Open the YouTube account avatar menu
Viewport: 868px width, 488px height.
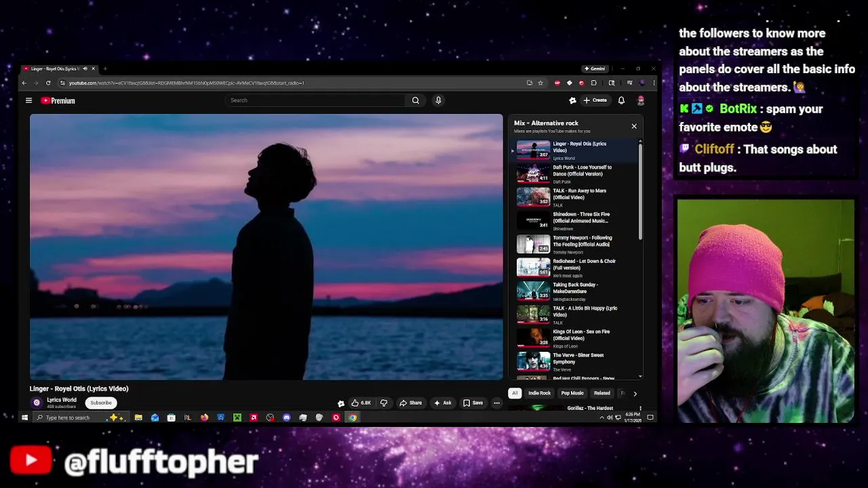tap(640, 100)
